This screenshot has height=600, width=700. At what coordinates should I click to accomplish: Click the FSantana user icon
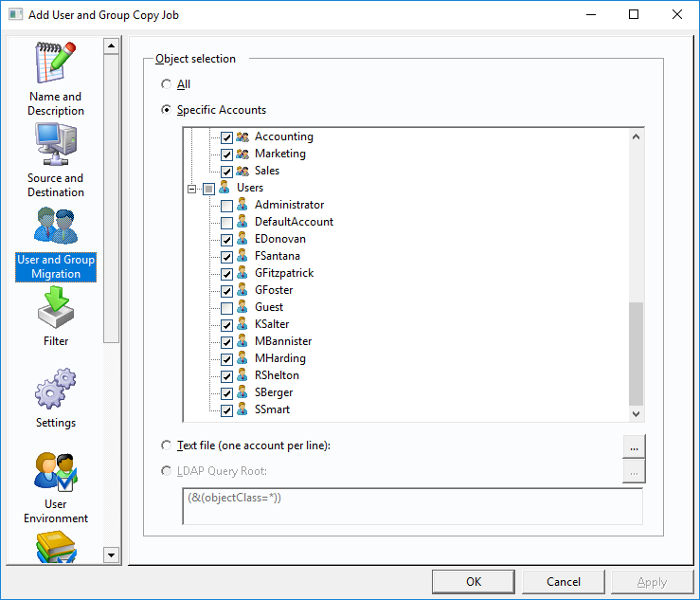point(242,256)
